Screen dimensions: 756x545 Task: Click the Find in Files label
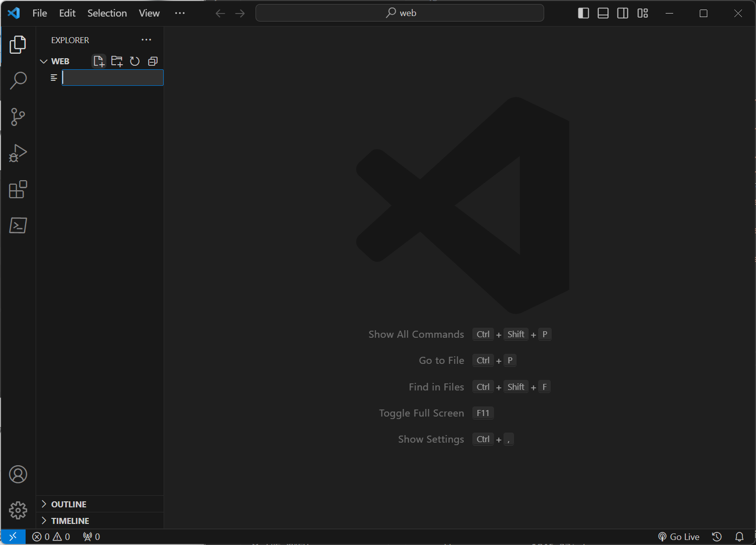pyautogui.click(x=436, y=387)
